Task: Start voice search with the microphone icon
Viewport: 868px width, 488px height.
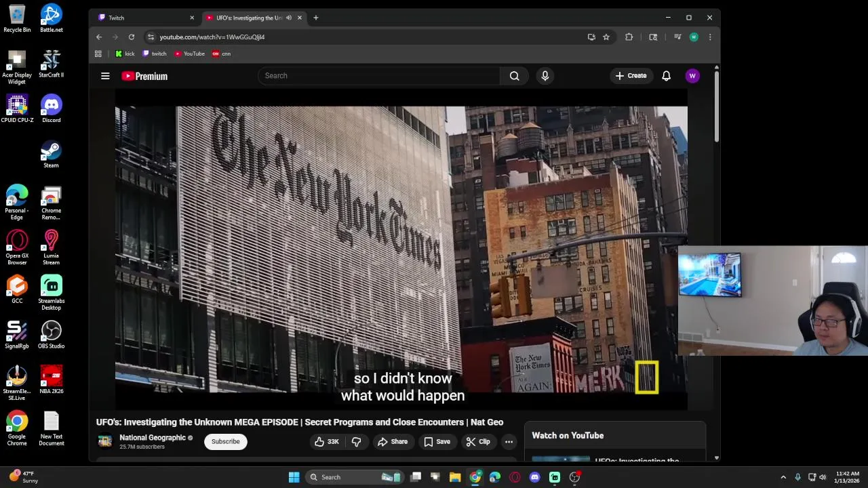Action: point(545,76)
